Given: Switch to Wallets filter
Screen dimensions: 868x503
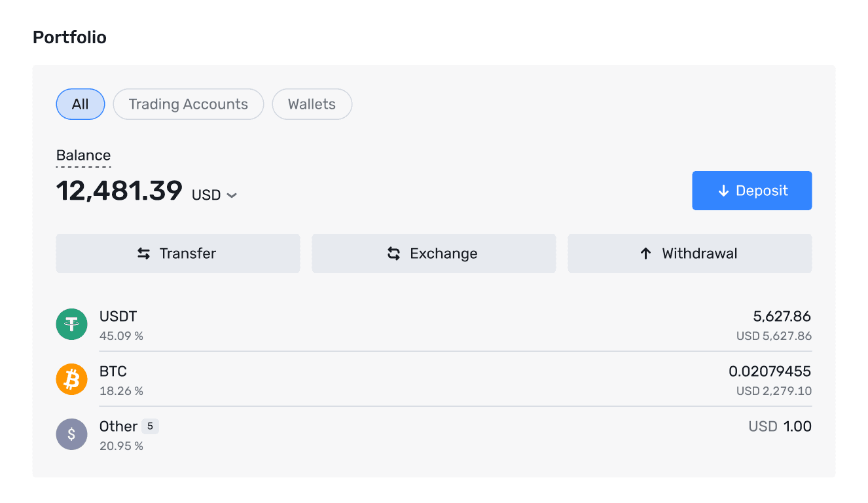Looking at the screenshot, I should pos(312,103).
